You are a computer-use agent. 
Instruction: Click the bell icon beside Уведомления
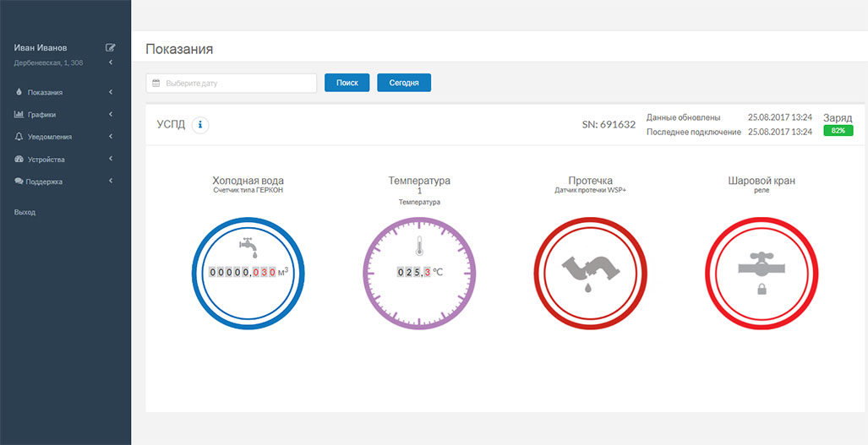pos(19,137)
